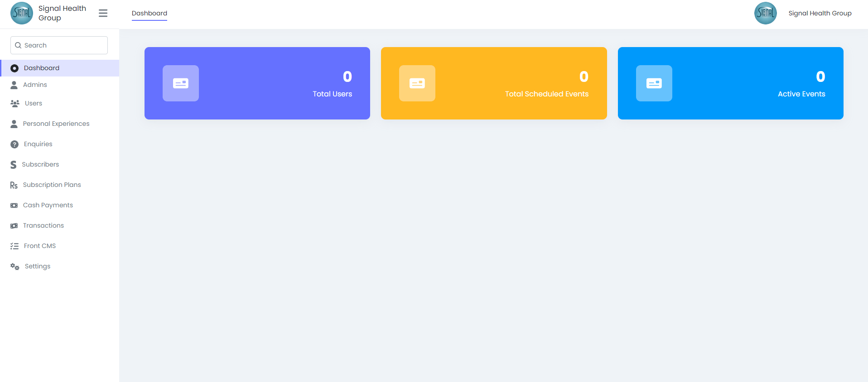The height and width of the screenshot is (382, 868).
Task: Focus the sidebar Search input field
Action: click(x=59, y=45)
